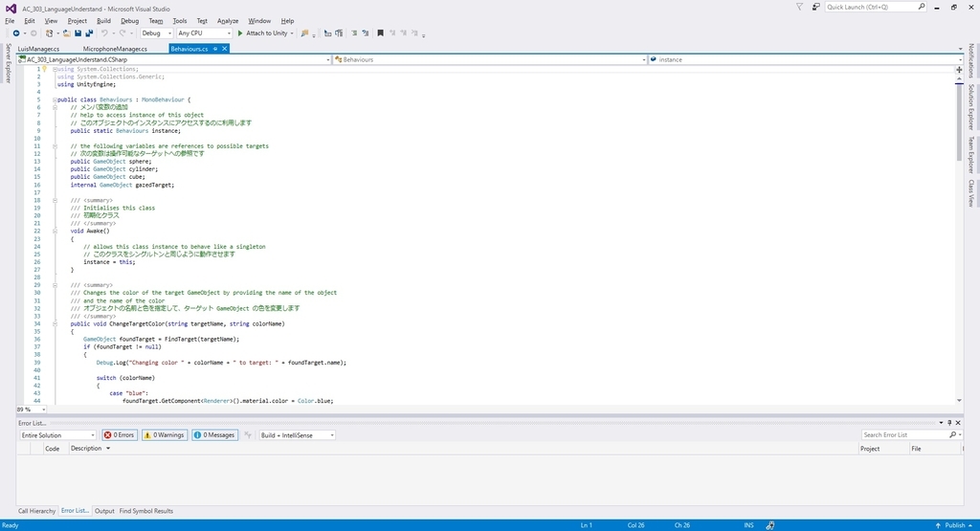Toggle the 0 Messages filter
Screen dimensions: 980x531
tap(214, 435)
